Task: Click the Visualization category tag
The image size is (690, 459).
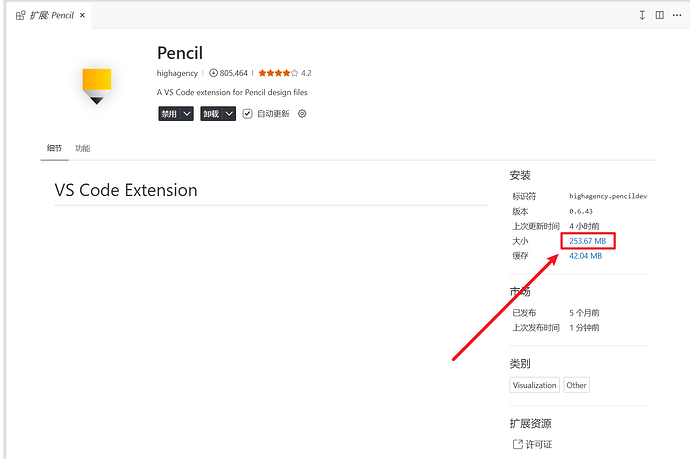Action: click(x=535, y=385)
